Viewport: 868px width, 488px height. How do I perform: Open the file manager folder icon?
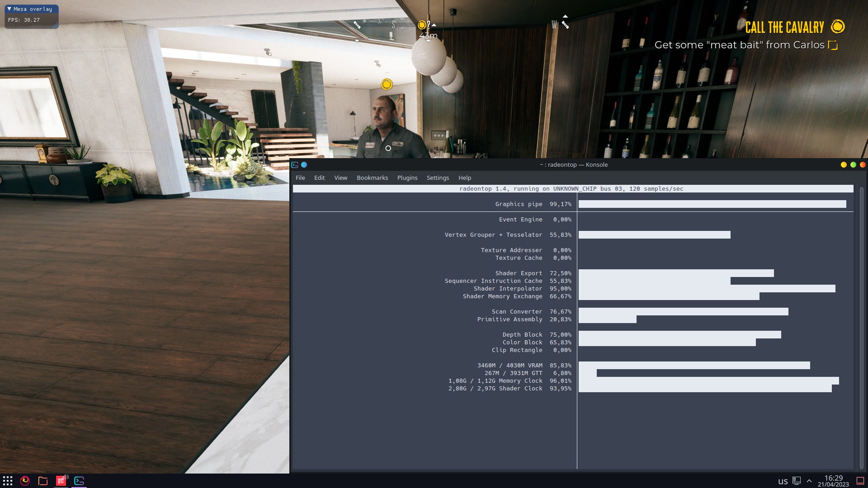(x=43, y=481)
